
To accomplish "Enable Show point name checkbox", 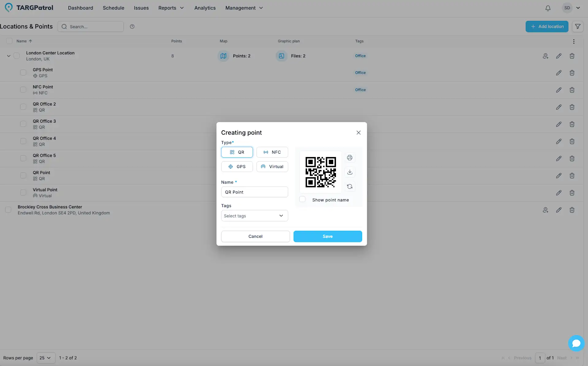I will point(302,199).
